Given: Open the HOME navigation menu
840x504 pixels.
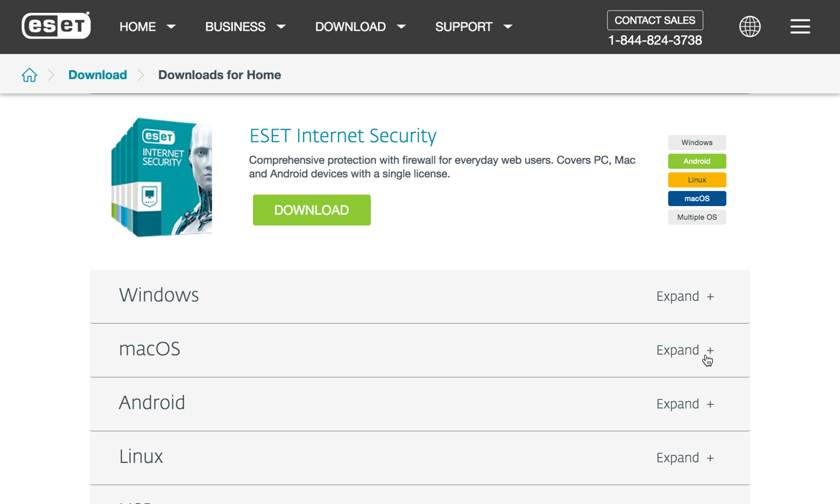Looking at the screenshot, I should (138, 27).
